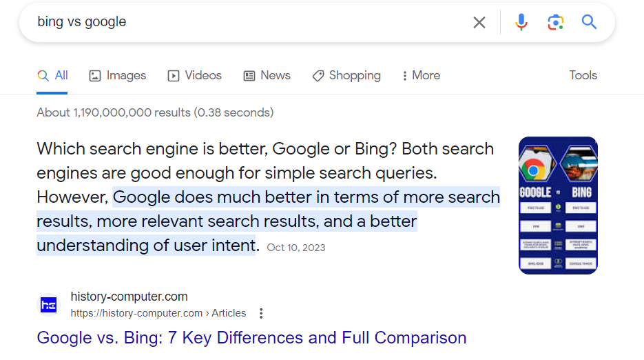Click the Images tab icon
644x360 pixels.
click(x=95, y=76)
